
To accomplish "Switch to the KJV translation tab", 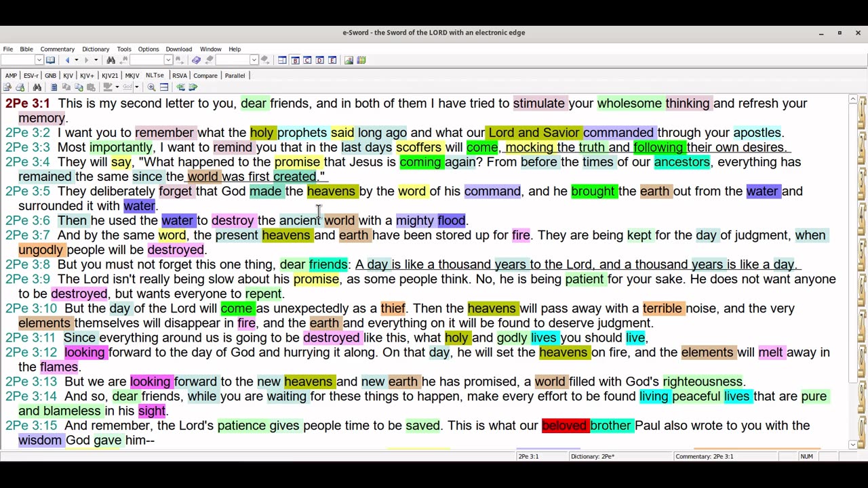I will click(68, 75).
